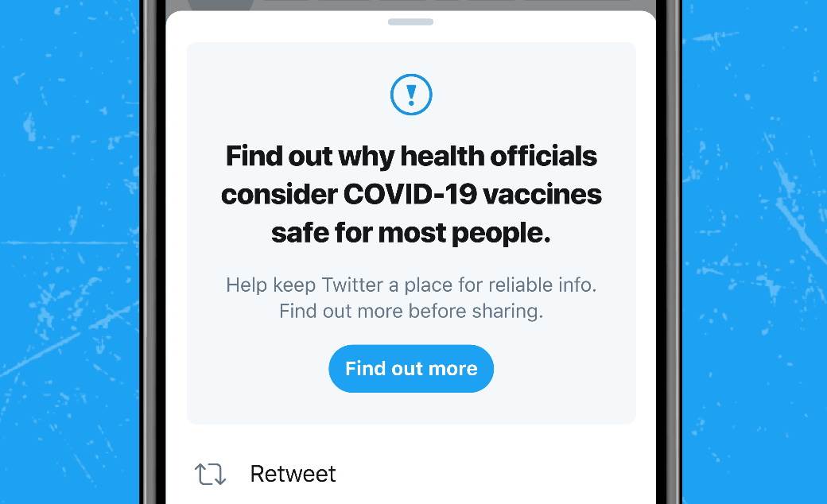Click the "Find out why health officials" headline line
The width and height of the screenshot is (827, 504).
[411, 156]
